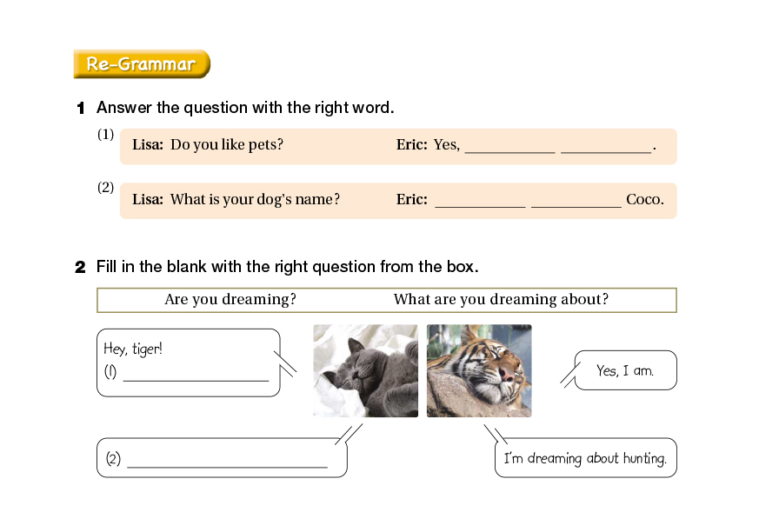Select "What are you dreaming about?" option

click(501, 300)
